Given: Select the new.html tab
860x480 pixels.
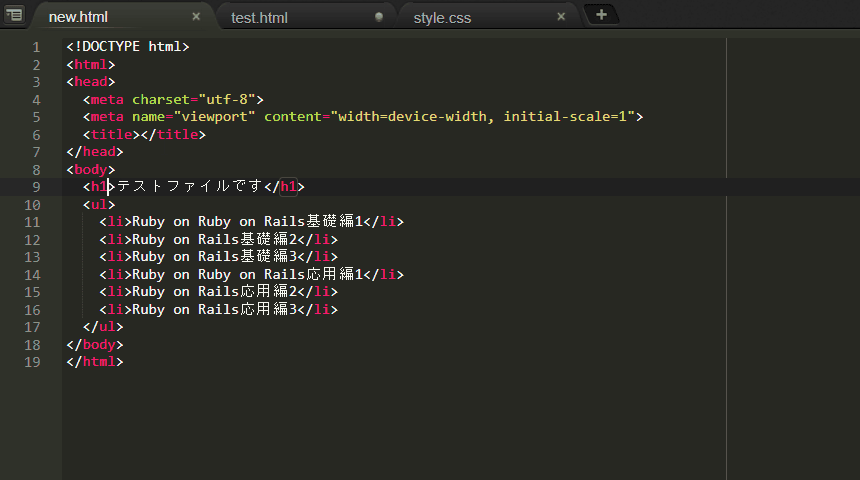Looking at the screenshot, I should 78,17.
